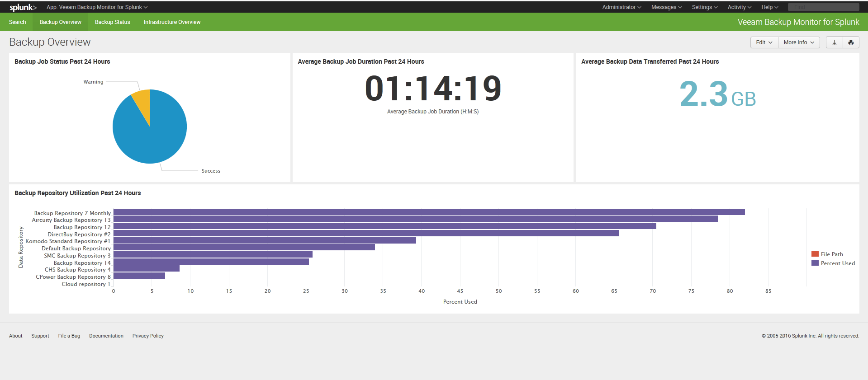The width and height of the screenshot is (868, 380).
Task: Click the File Path legend swatch
Action: (x=815, y=254)
